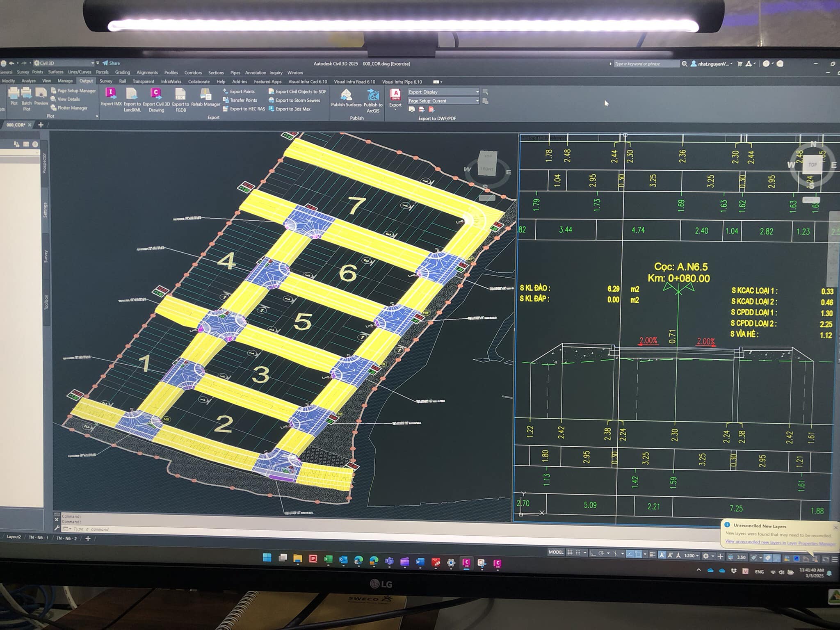Click Publish Surfaces icon

[x=346, y=95]
